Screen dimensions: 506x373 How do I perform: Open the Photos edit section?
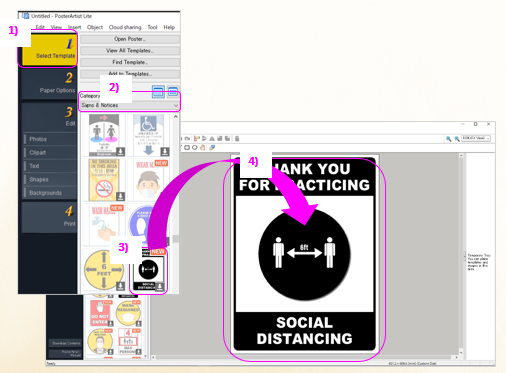point(50,139)
